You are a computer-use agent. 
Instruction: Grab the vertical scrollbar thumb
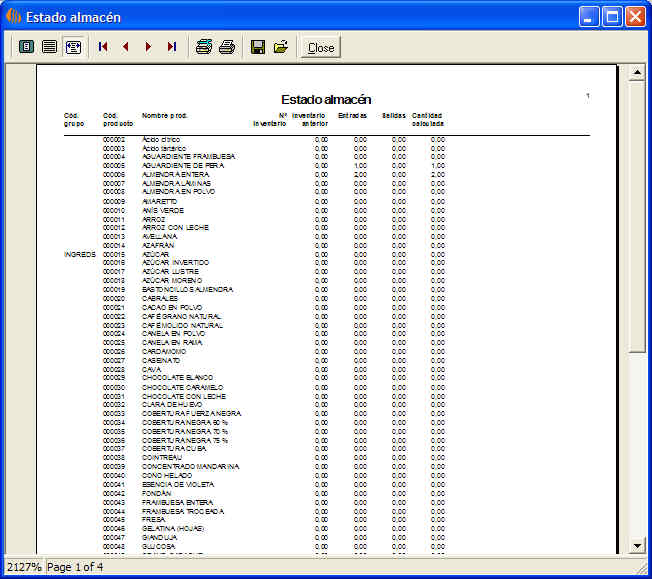click(x=636, y=215)
